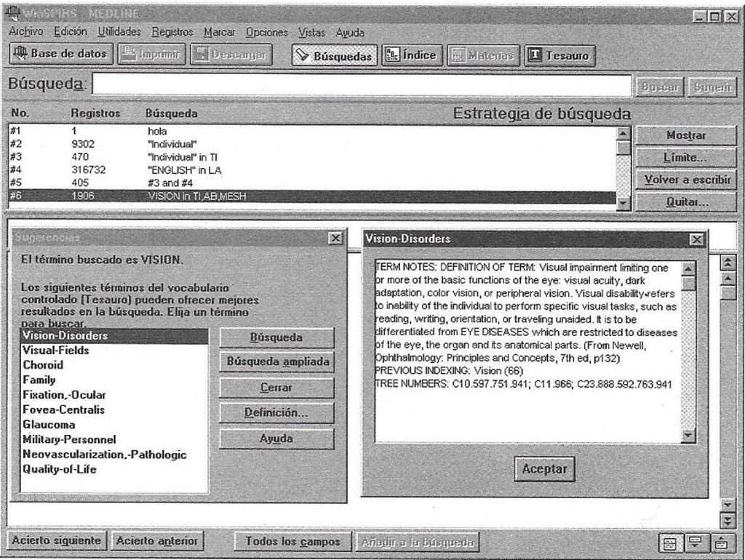This screenshot has width=745, height=560.
Task: Select Choroid in the suggested terms list
Action: (x=114, y=365)
